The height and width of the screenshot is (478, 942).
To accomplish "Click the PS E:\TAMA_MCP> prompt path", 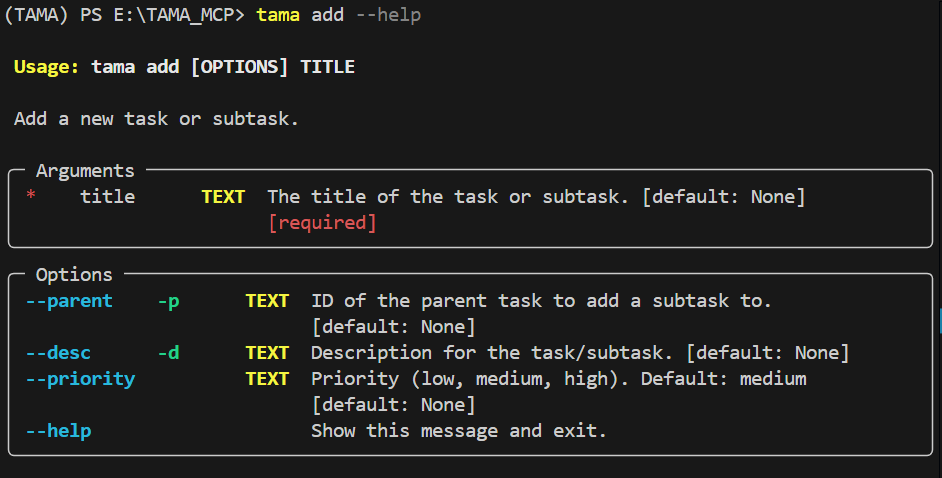I will 162,14.
